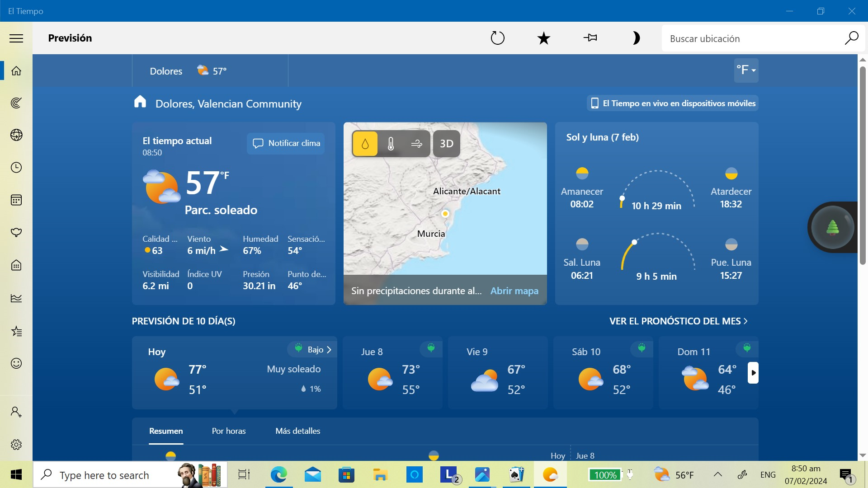Screen dimensions: 868x488
Task: Show next forecast days with arrow
Action: [753, 373]
